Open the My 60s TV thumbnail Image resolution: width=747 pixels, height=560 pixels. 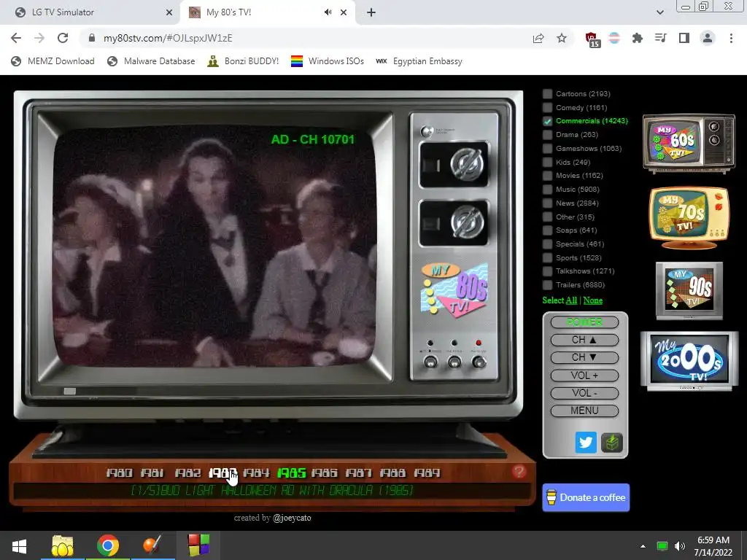(689, 143)
